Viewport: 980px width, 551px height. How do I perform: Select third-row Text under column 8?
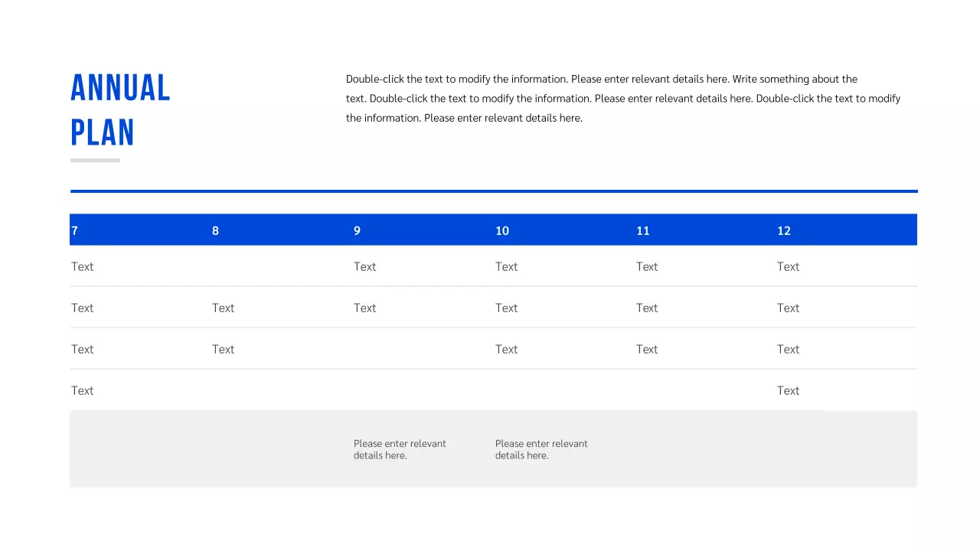point(223,350)
